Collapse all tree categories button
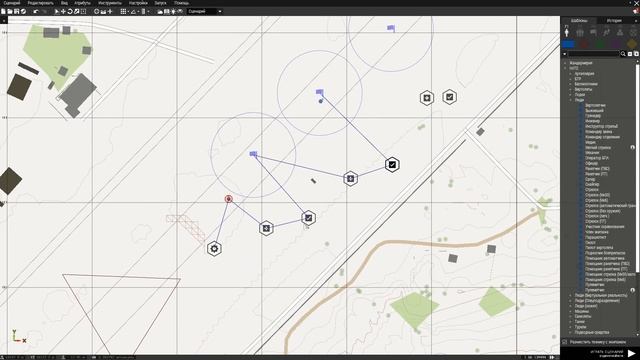The height and width of the screenshot is (360, 640). [x=630, y=54]
